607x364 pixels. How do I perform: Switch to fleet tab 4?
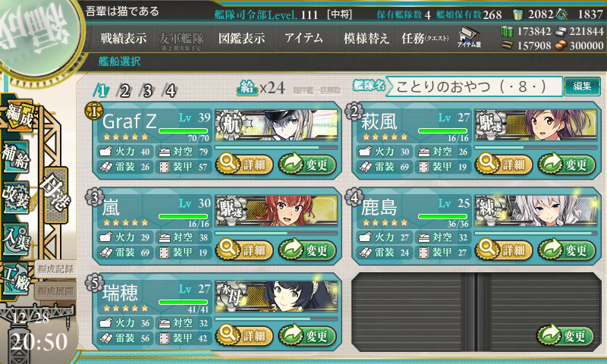pyautogui.click(x=170, y=91)
